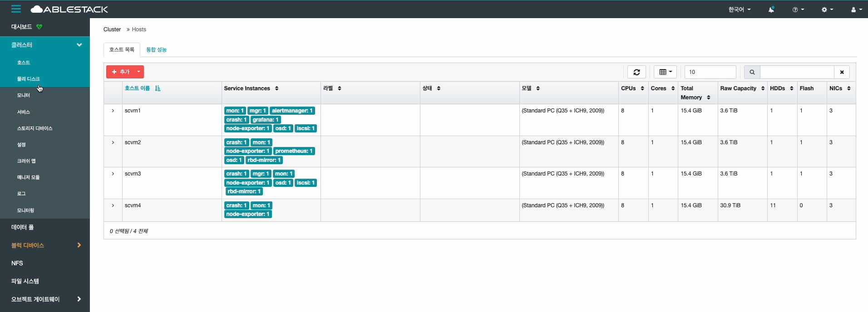Open the user profile menu
Screen dimensions: 868x312
tap(856, 10)
